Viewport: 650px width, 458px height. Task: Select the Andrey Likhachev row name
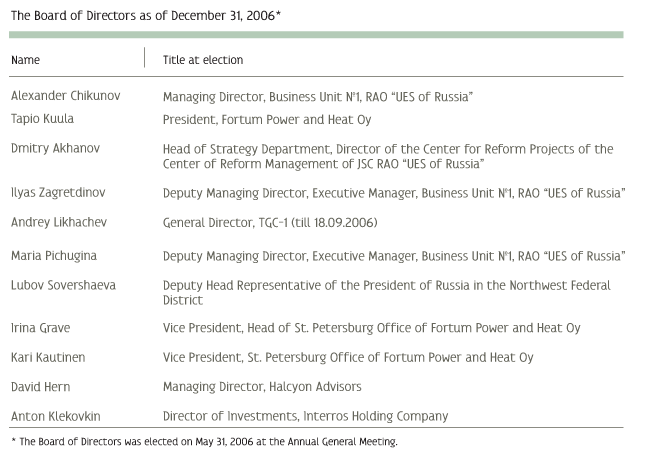tap(59, 222)
